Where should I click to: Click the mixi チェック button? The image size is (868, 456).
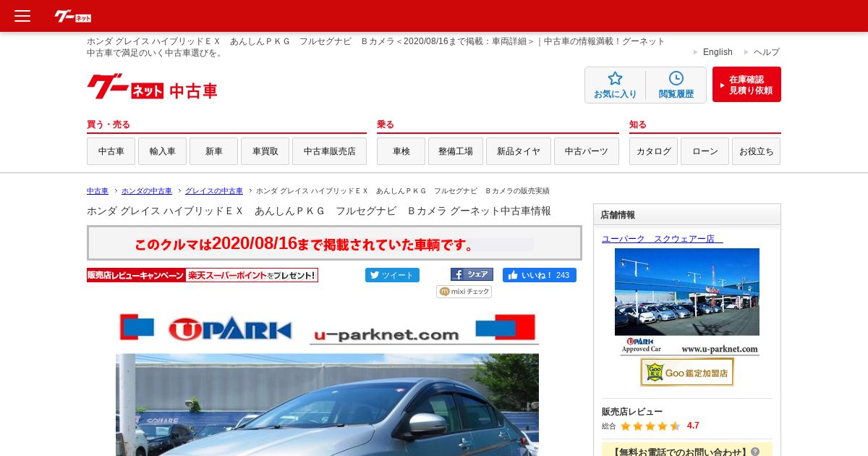(464, 291)
